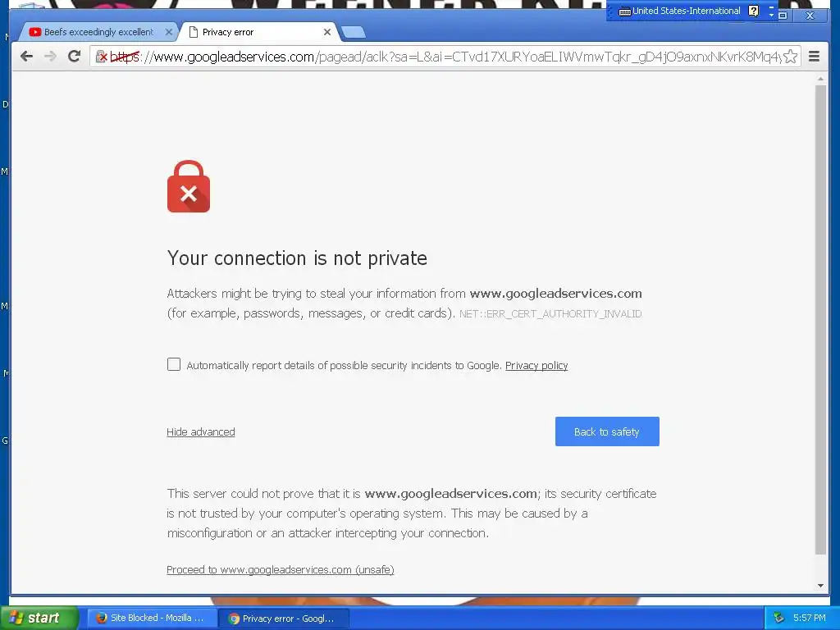Enable automatic security incident reporting checkbox
This screenshot has width=840, height=630.
pos(174,364)
